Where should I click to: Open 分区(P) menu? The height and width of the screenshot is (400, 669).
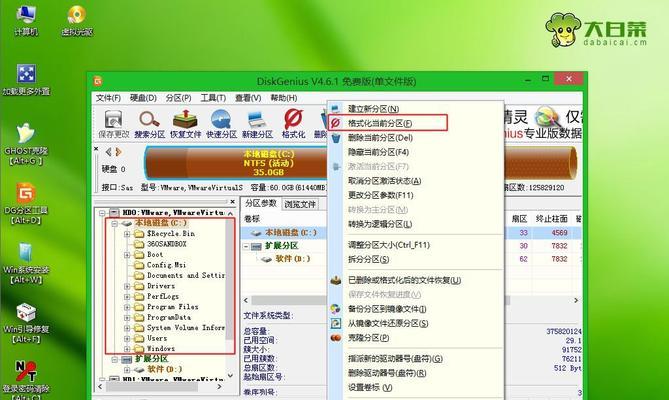coord(178,98)
